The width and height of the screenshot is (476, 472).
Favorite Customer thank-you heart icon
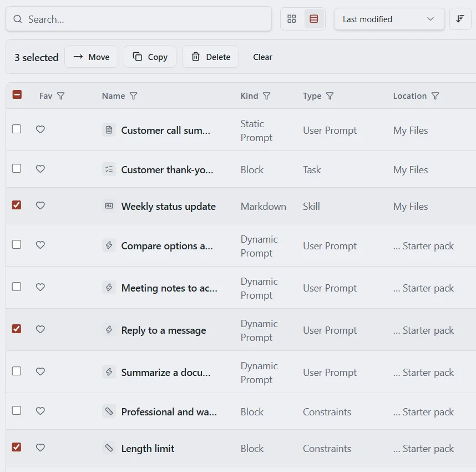(x=40, y=169)
